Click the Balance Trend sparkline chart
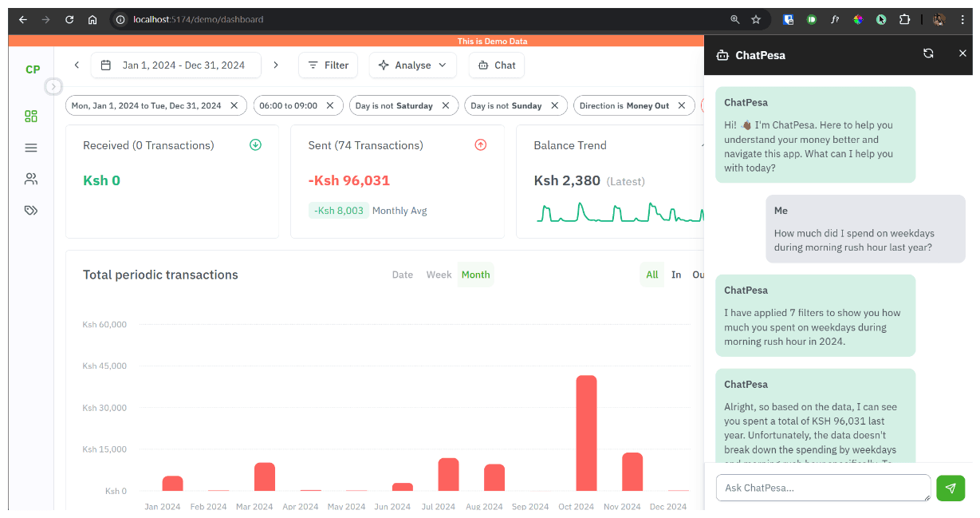The image size is (980, 518). pos(620,212)
